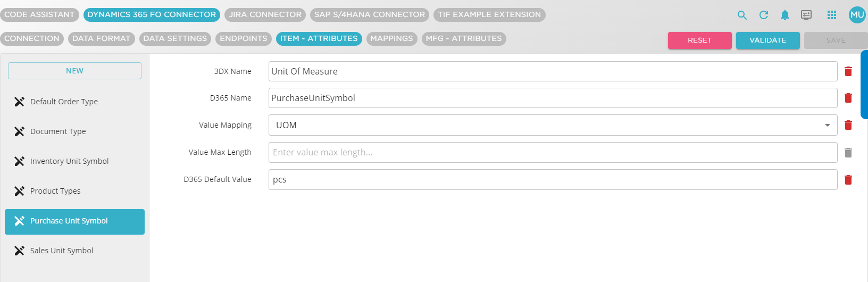Click the Value Max Length input field
This screenshot has height=282, width=868.
point(553,152)
